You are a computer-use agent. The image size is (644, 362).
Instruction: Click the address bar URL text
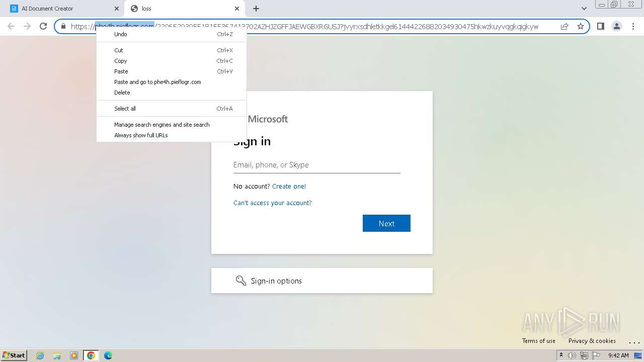pos(304,26)
